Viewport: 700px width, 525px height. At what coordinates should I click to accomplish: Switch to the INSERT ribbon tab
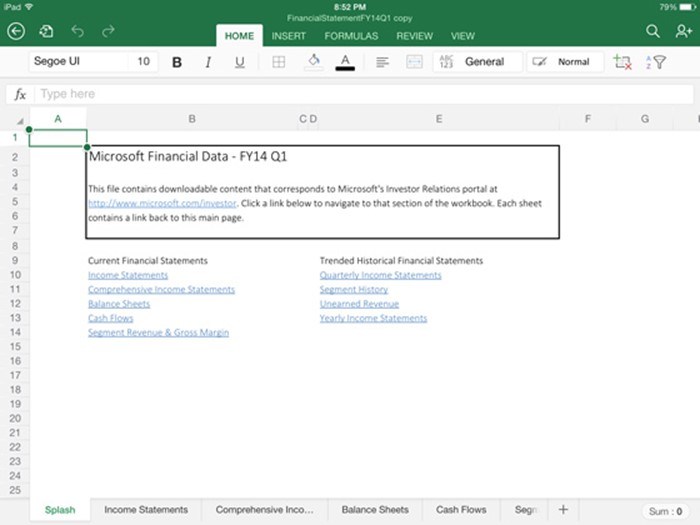(288, 36)
